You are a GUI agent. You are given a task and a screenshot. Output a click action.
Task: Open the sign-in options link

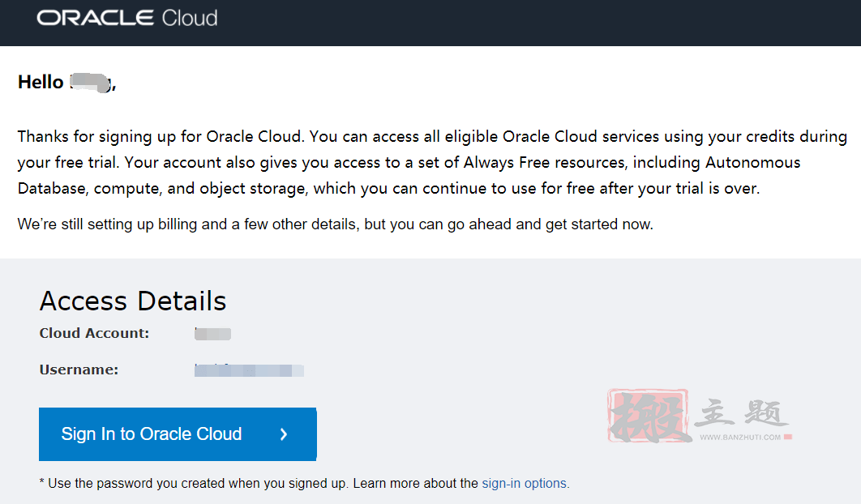click(x=525, y=483)
